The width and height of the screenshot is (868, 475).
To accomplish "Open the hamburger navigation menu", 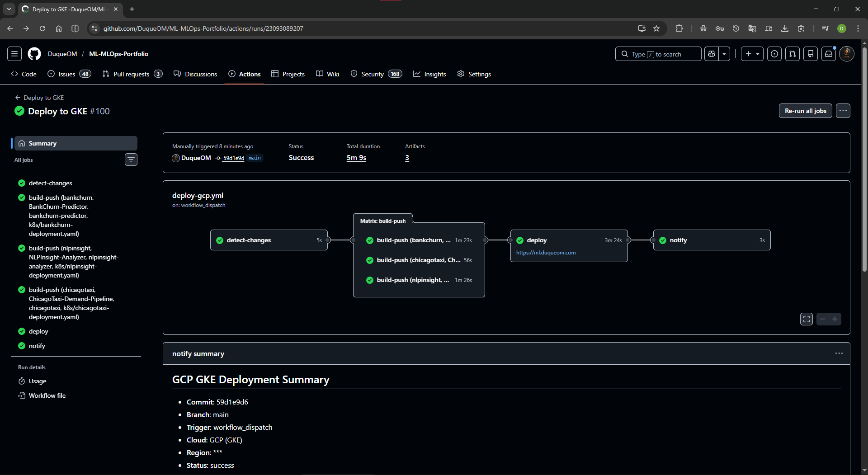I will pyautogui.click(x=14, y=54).
